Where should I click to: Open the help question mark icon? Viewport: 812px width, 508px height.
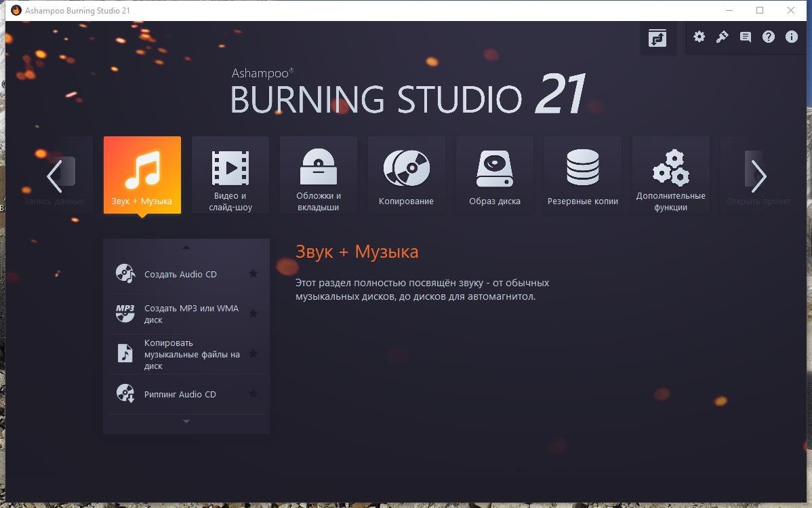pyautogui.click(x=769, y=37)
